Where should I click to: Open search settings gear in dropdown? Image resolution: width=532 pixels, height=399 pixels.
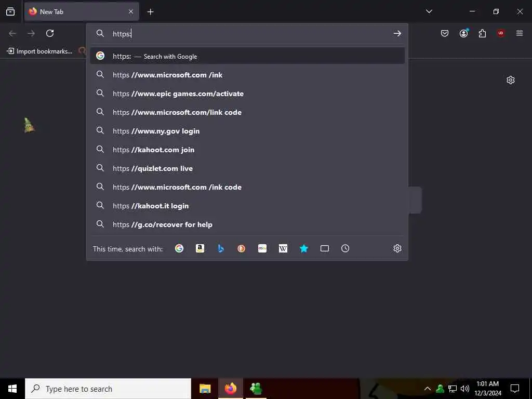(x=397, y=248)
